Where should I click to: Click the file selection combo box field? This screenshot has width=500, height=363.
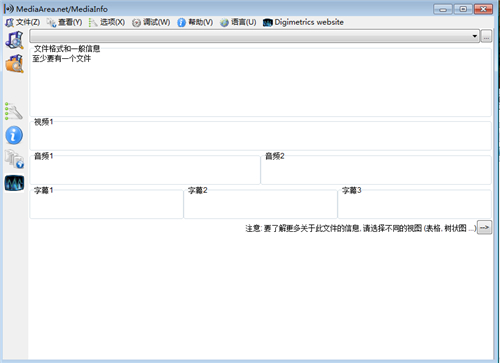tap(255, 36)
